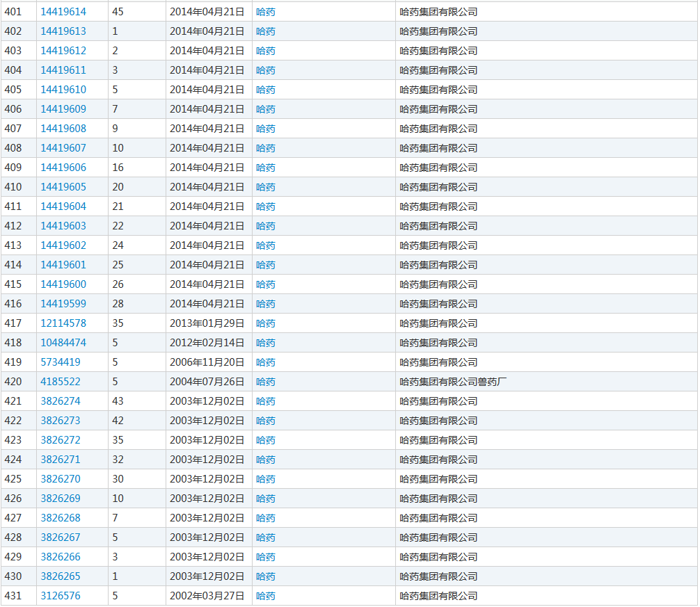View application number 4185522

(x=61, y=382)
